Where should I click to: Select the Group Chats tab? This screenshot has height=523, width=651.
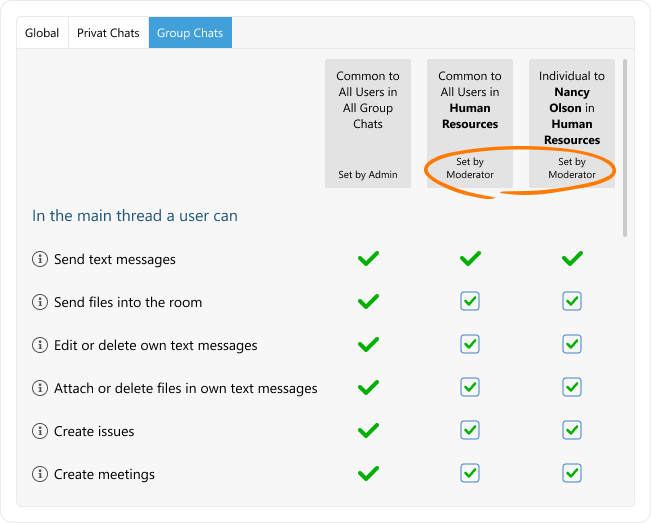[190, 33]
